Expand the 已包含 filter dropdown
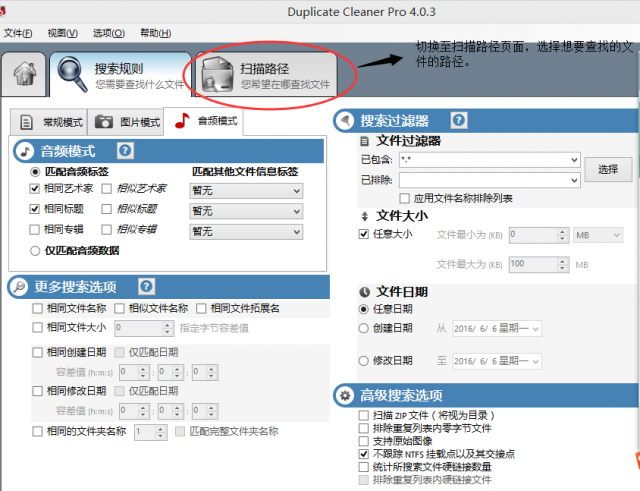 574,160
